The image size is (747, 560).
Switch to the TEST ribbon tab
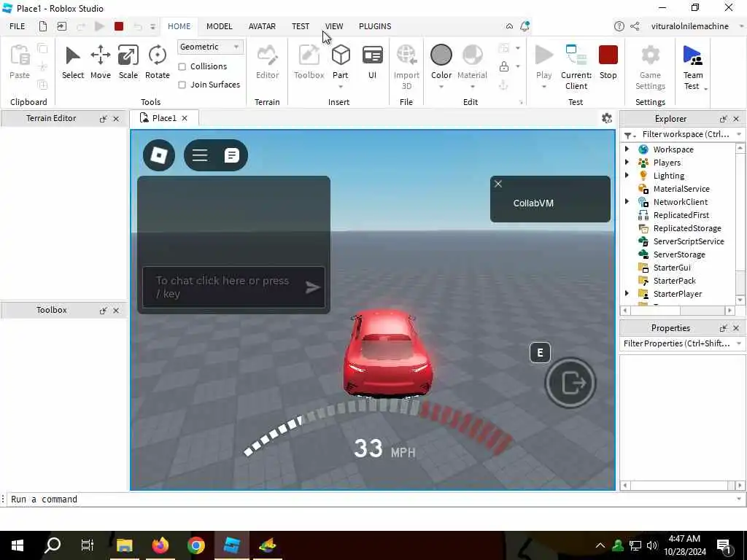pyautogui.click(x=301, y=26)
